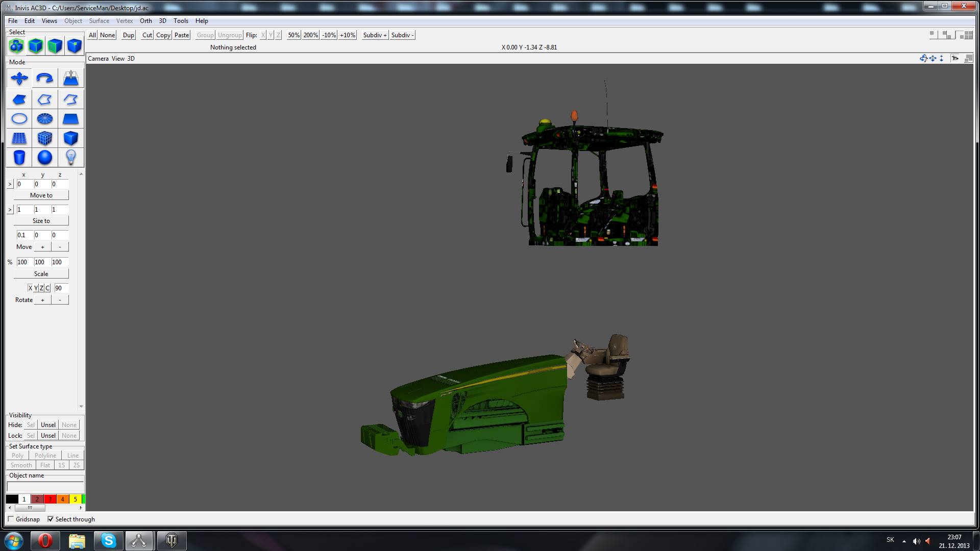Click the Object name input field

45,486
